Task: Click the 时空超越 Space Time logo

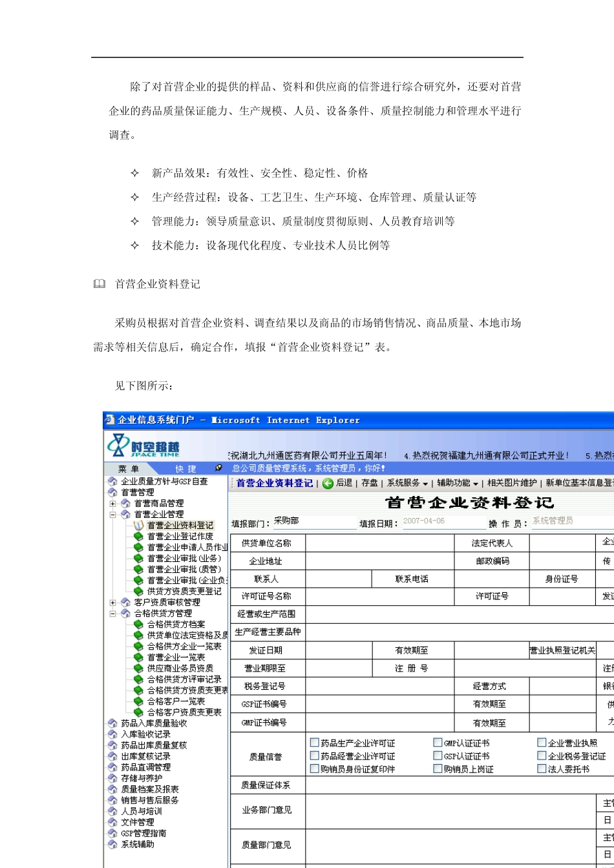Action: coord(143,446)
